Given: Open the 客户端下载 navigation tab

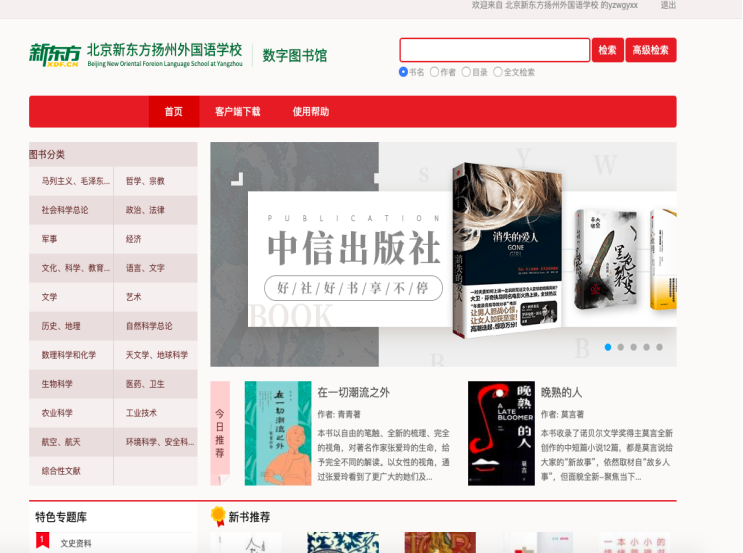Looking at the screenshot, I should (238, 111).
